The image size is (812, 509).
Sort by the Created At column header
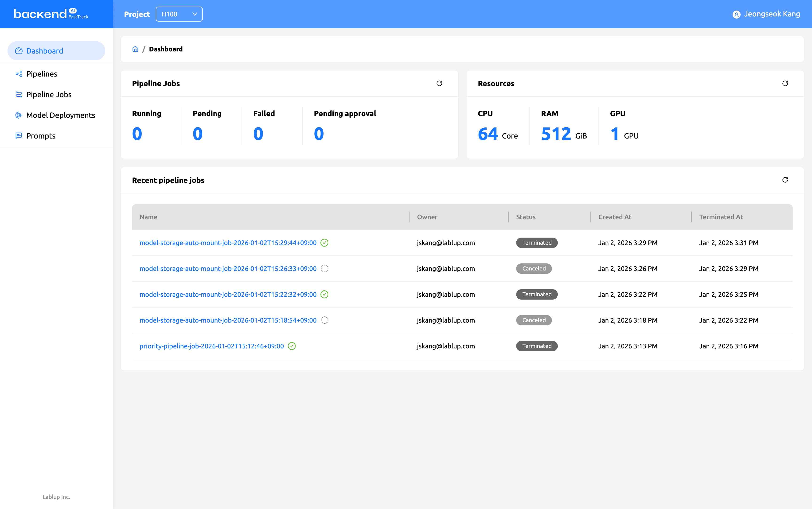tap(614, 217)
